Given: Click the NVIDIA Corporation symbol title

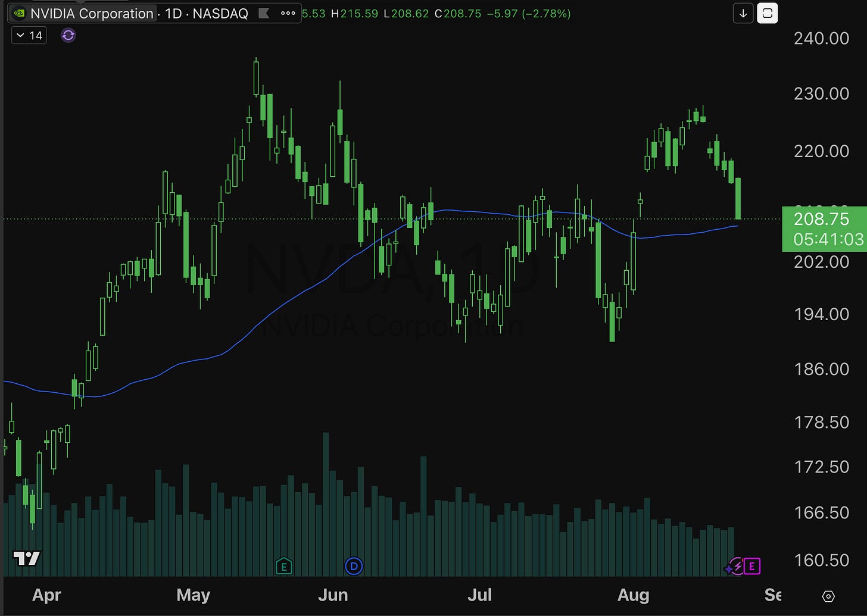Looking at the screenshot, I should pyautogui.click(x=92, y=13).
